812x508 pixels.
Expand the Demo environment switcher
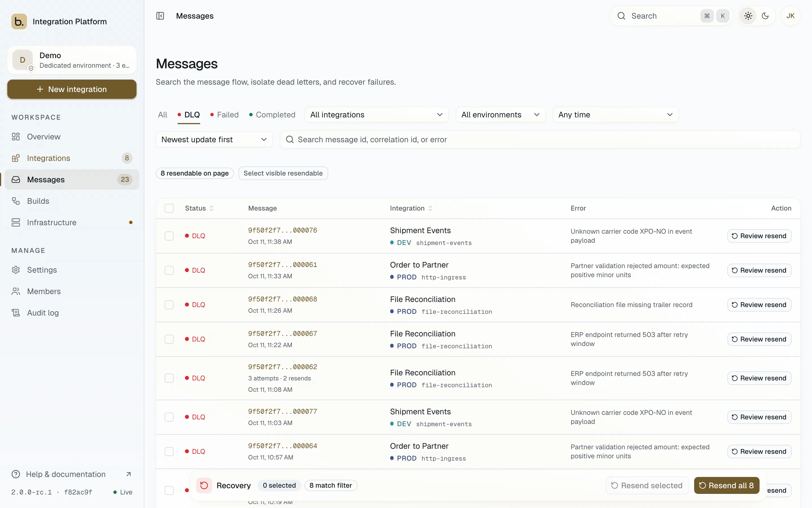pos(72,60)
